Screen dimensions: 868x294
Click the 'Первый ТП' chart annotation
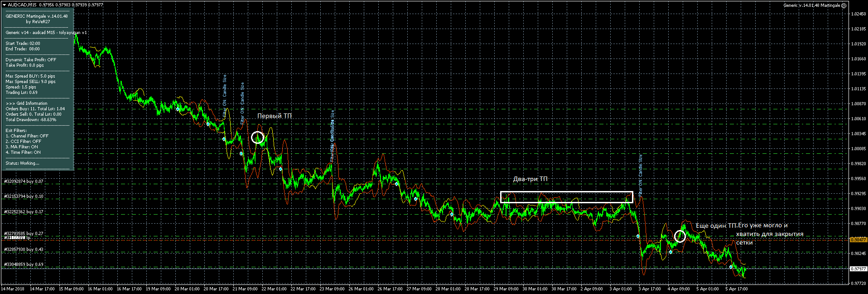coord(275,116)
